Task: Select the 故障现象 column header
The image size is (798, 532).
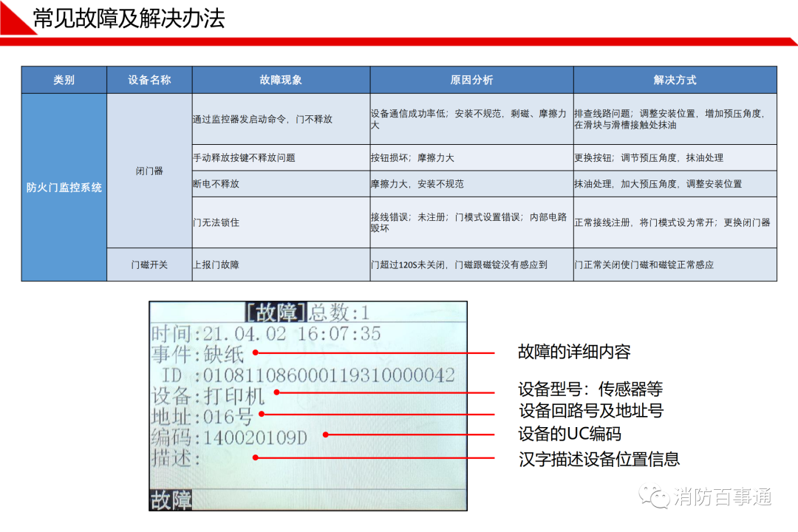Action: coord(281,80)
